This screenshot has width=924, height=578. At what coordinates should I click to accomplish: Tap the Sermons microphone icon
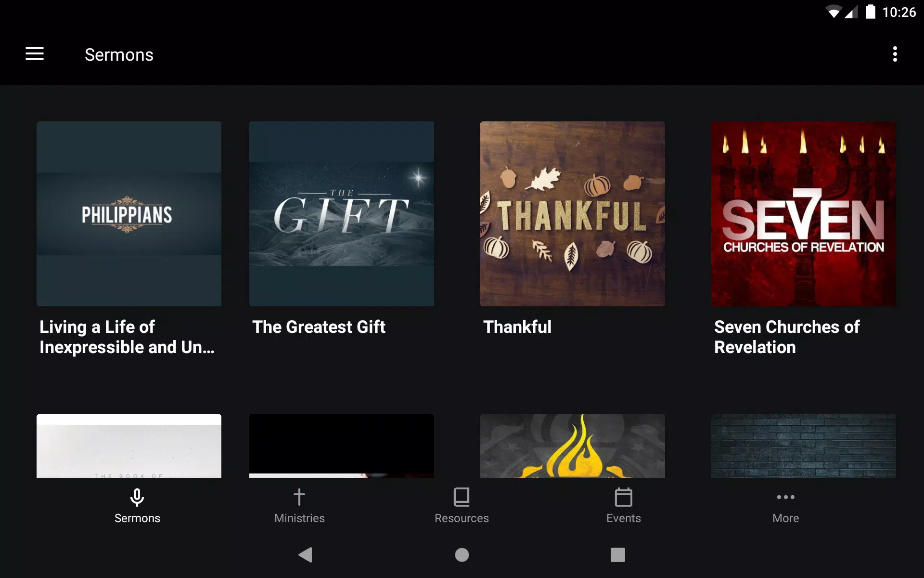(137, 497)
